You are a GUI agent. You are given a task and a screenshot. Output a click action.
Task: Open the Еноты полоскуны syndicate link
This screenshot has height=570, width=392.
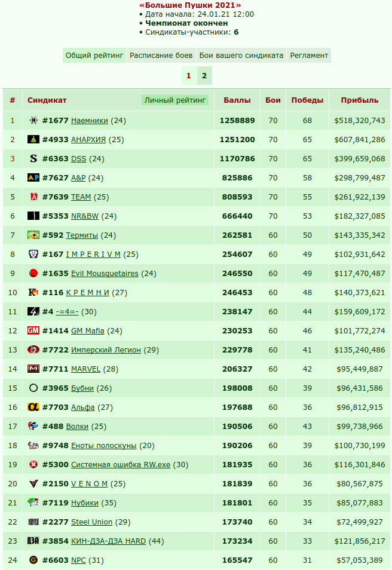103,445
